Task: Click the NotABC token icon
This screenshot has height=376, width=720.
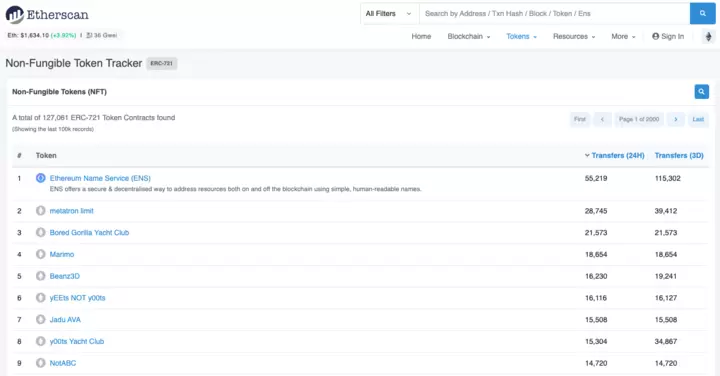Action: pyautogui.click(x=40, y=363)
